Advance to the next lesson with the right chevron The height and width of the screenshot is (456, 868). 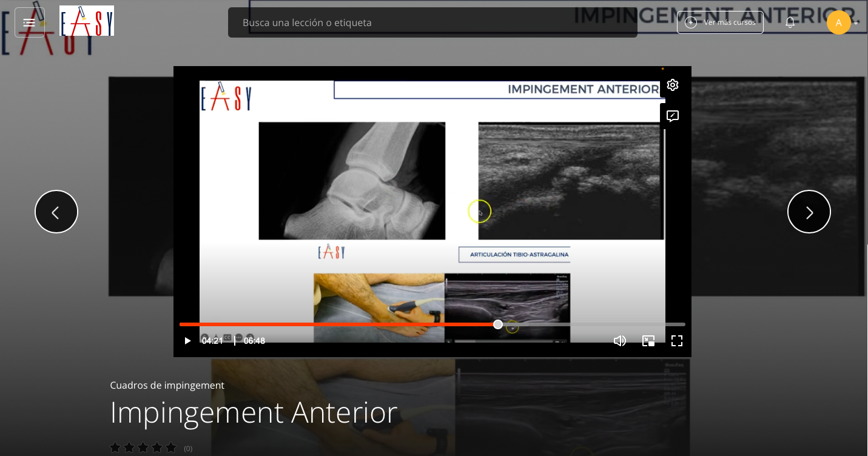pos(809,212)
